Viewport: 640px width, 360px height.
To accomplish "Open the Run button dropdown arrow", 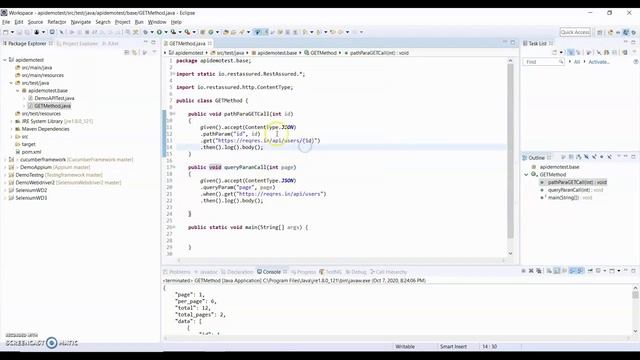I will point(166,32).
